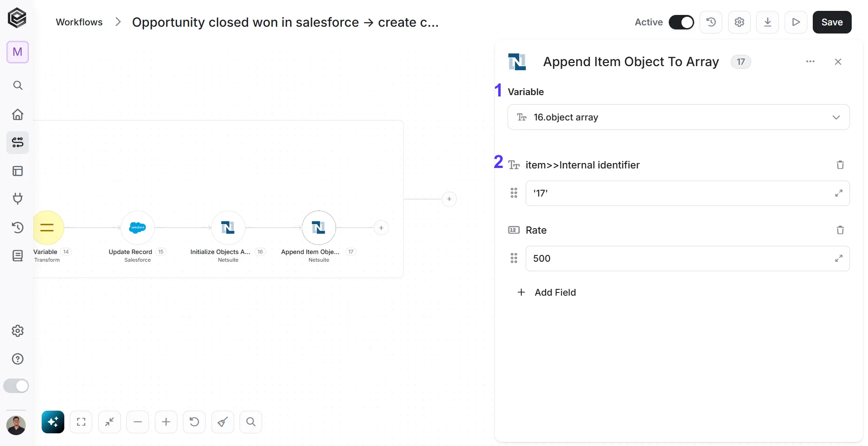
Task: Click the canvas search magnifier button
Action: [251, 422]
